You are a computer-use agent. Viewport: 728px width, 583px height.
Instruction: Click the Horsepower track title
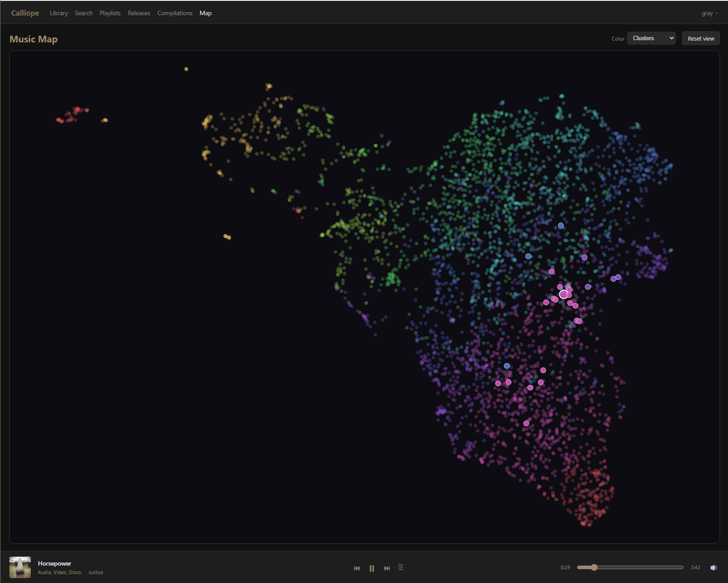(x=54, y=563)
